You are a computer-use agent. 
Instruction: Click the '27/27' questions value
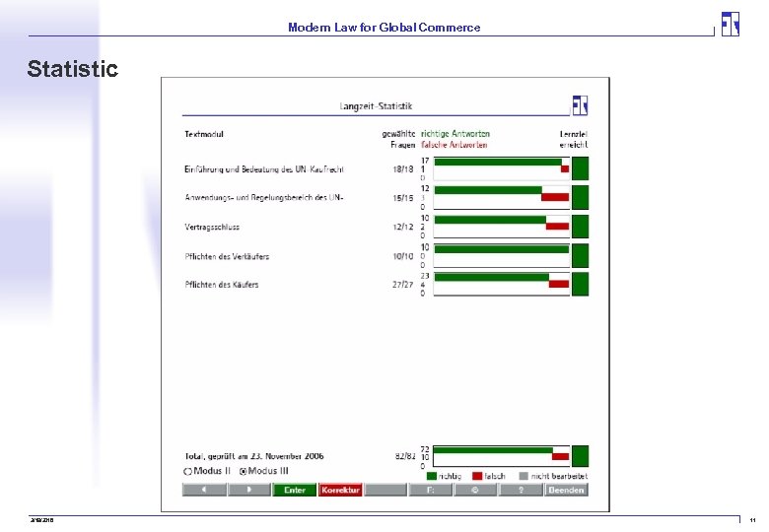403,285
